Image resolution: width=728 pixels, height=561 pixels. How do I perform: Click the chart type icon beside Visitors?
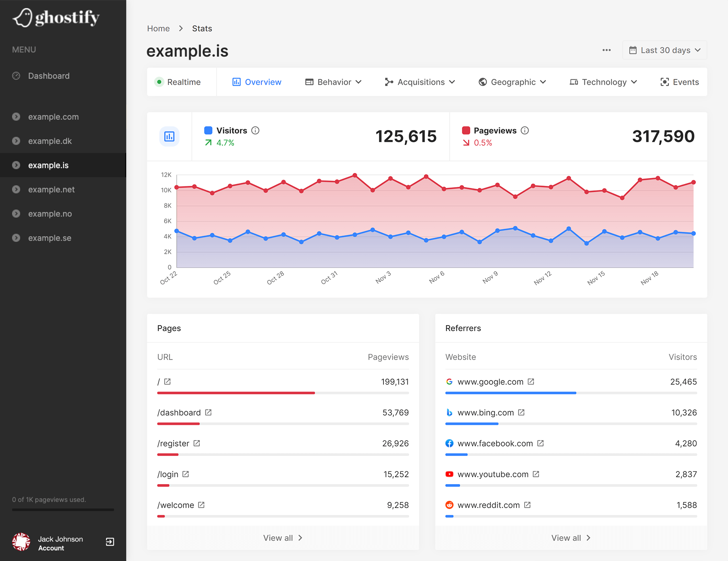click(169, 137)
